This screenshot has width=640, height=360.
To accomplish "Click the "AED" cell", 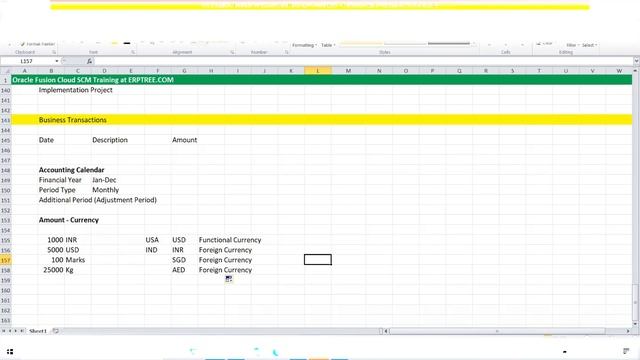I will [x=178, y=270].
